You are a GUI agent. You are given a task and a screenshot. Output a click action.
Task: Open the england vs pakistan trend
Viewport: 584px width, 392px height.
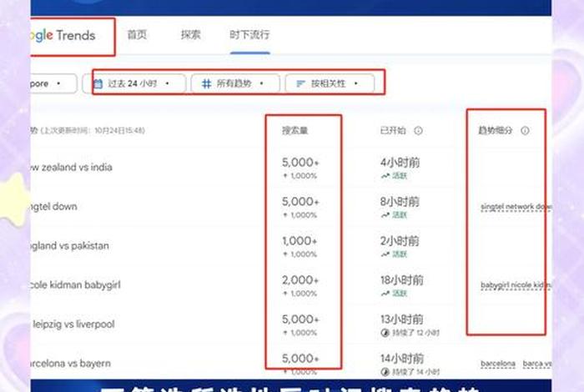[x=70, y=246]
